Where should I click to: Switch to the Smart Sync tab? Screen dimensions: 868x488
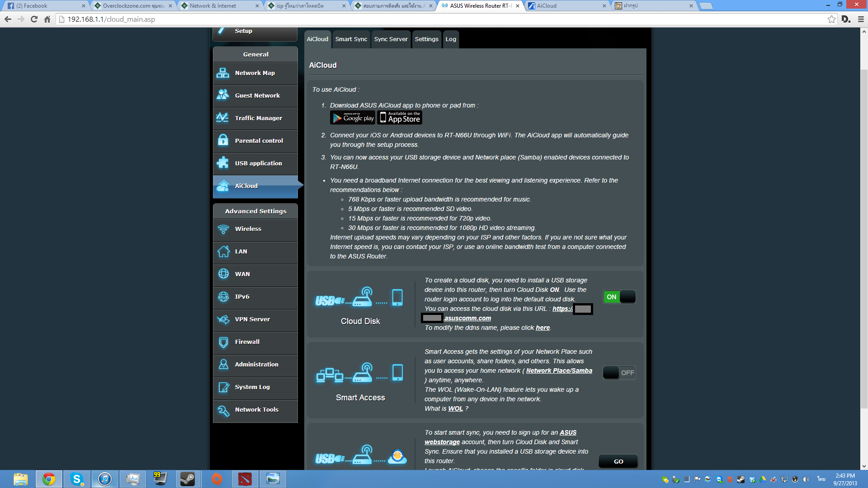(351, 39)
